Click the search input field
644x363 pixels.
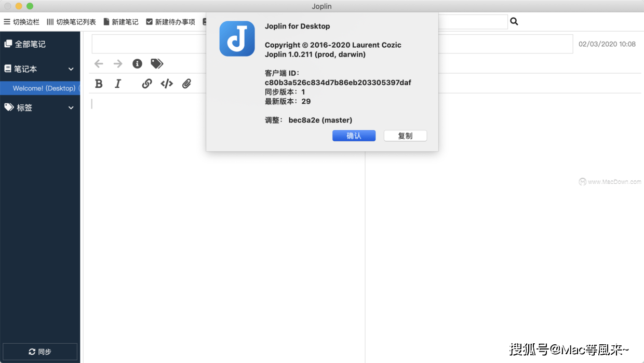click(473, 22)
